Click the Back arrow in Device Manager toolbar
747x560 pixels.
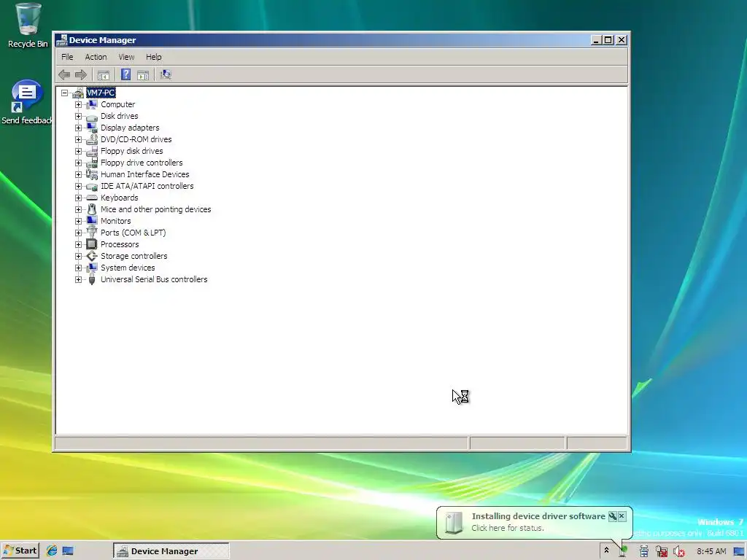(x=64, y=74)
